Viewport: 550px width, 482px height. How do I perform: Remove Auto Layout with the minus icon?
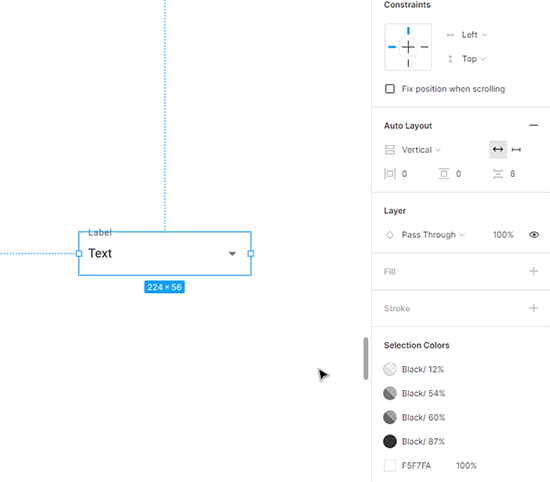point(534,125)
